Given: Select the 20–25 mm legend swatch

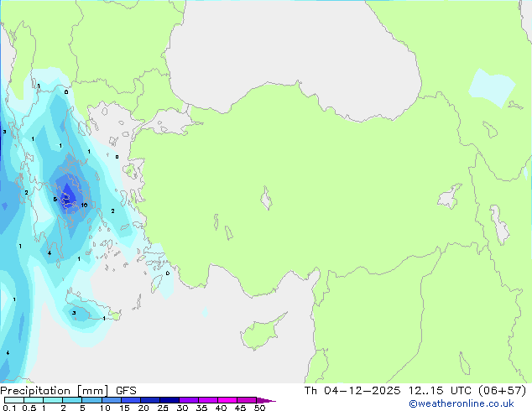Looking at the screenshot, I should (x=149, y=400).
